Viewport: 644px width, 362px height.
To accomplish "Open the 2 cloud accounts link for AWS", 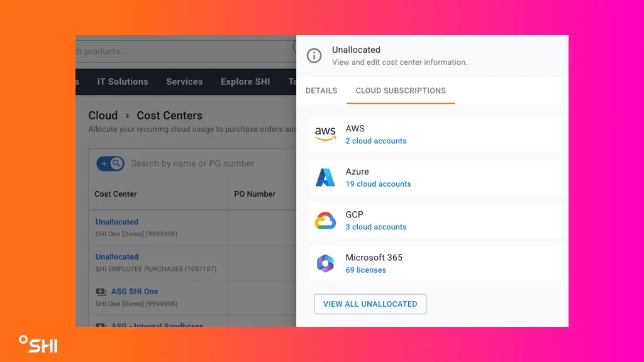I will click(376, 141).
